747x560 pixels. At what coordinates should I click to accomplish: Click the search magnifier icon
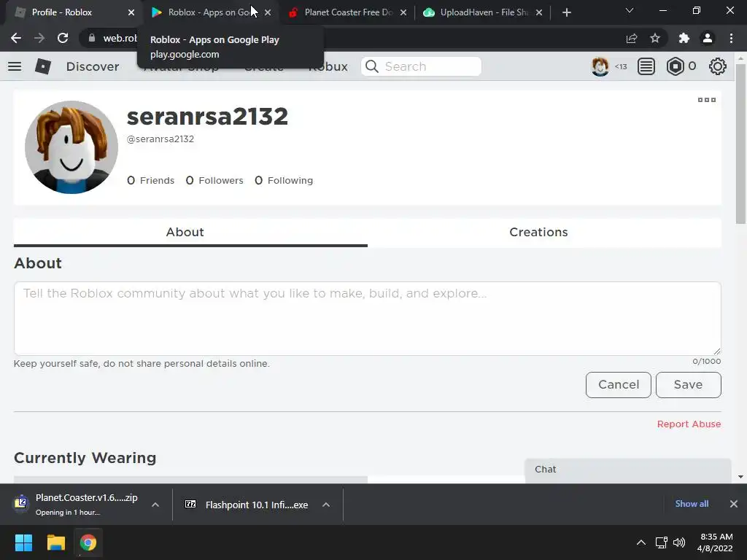372,66
